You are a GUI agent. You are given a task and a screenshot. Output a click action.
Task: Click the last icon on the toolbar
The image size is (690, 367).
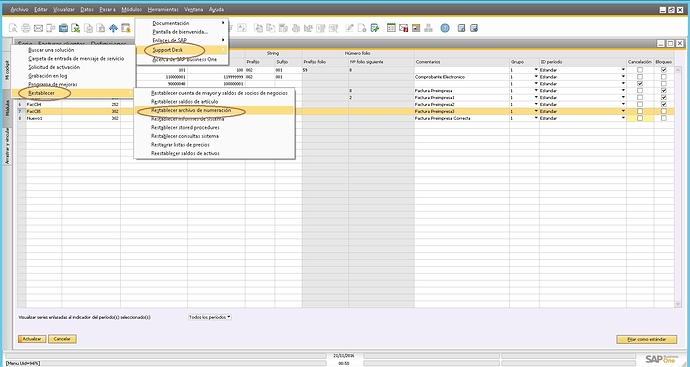click(x=474, y=28)
